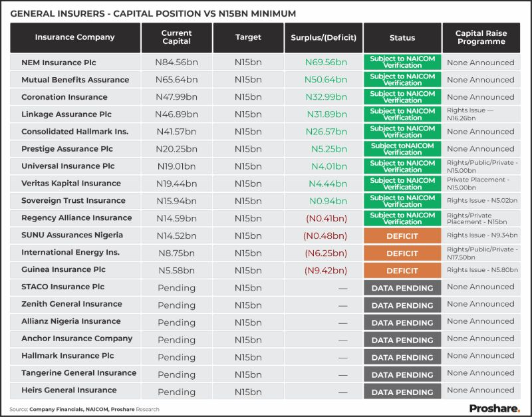The height and width of the screenshot is (417, 532).
Task: Click the Surplus/(Deficit) column header
Action: (323, 38)
